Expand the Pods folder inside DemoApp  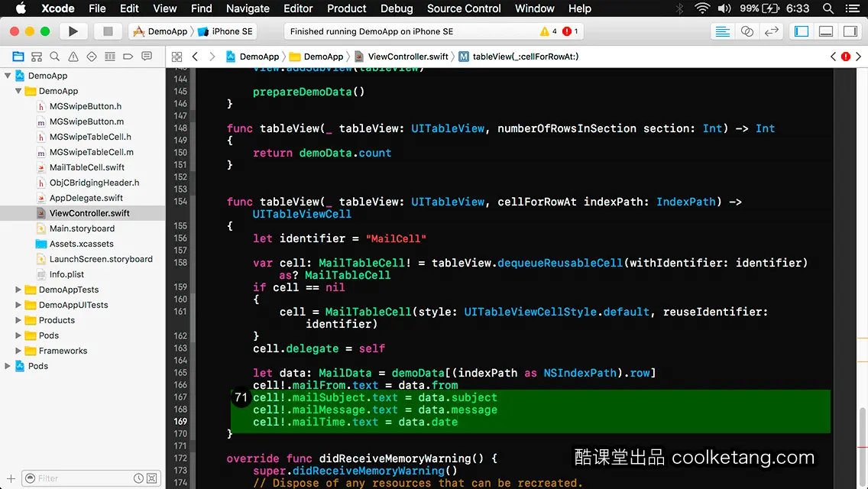pyautogui.click(x=18, y=335)
